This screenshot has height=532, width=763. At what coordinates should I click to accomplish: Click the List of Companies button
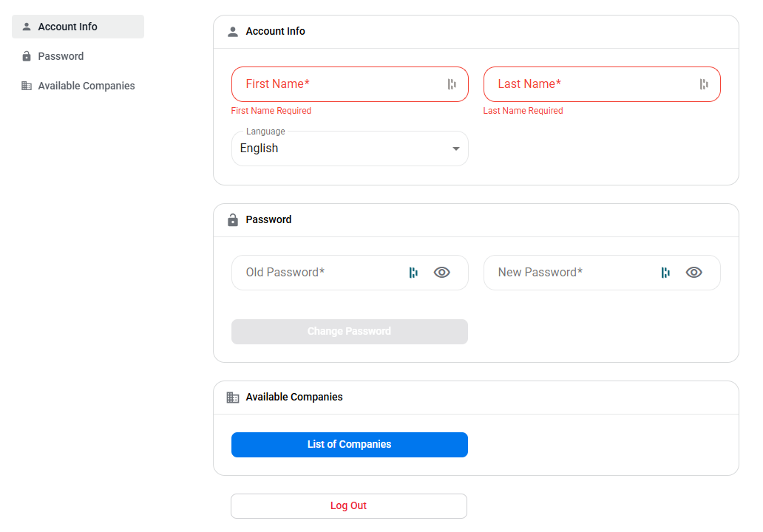(350, 445)
